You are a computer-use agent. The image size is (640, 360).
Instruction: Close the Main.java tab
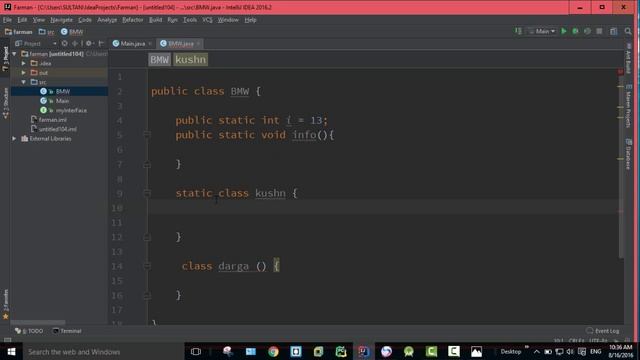[150, 43]
